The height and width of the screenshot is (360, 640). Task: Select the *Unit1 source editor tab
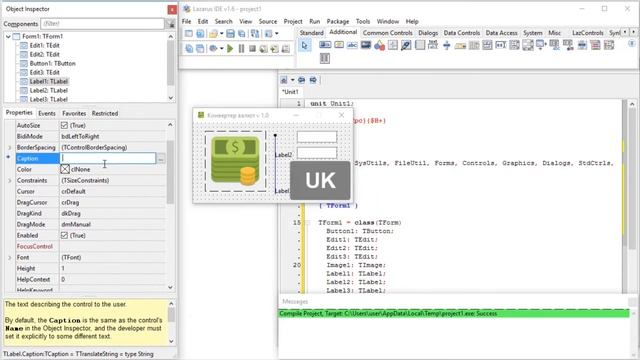pyautogui.click(x=290, y=92)
